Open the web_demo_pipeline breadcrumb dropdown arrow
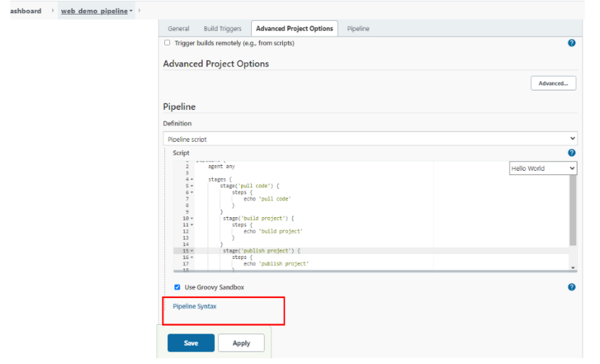 tap(130, 12)
